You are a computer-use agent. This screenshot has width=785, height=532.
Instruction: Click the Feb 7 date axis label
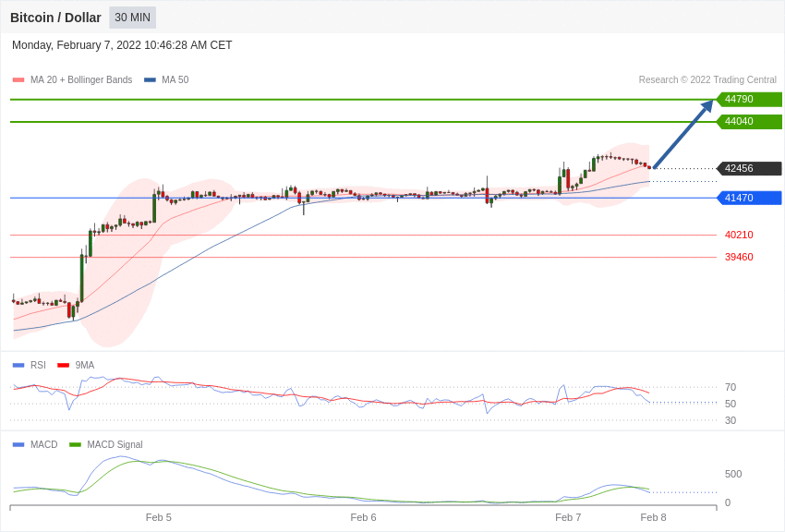(x=568, y=517)
